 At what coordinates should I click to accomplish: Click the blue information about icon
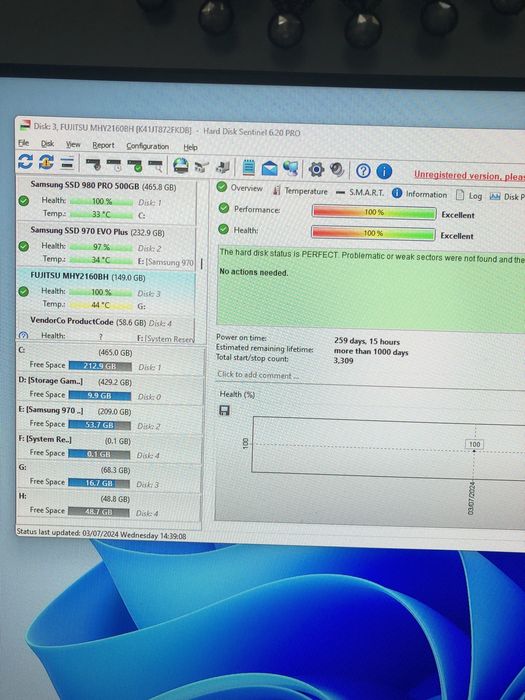384,171
